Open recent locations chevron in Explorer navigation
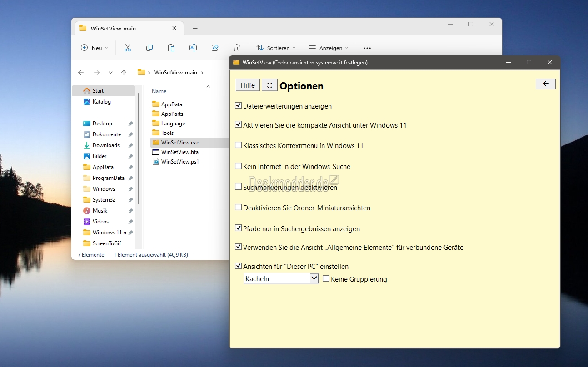The width and height of the screenshot is (588, 367). pos(110,73)
